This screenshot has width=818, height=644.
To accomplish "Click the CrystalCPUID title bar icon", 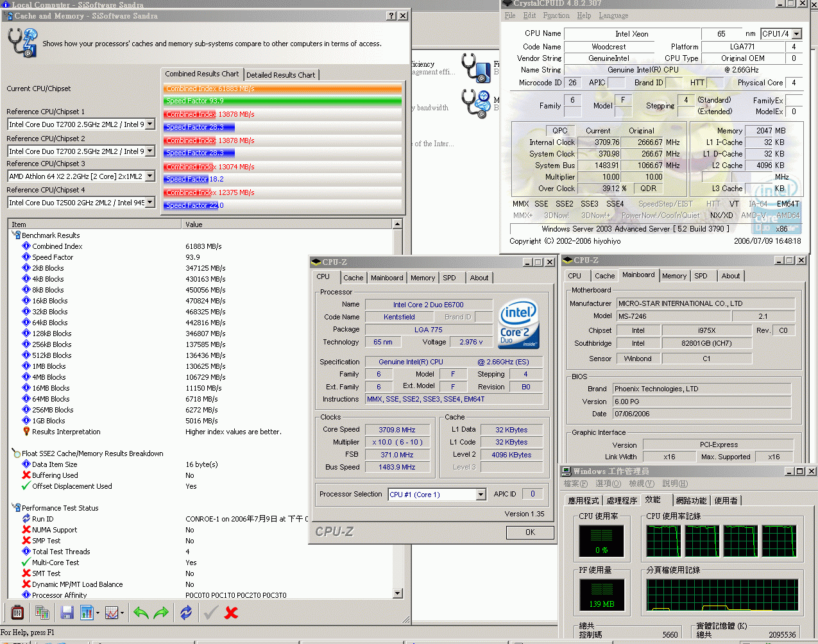I will coord(507,3).
